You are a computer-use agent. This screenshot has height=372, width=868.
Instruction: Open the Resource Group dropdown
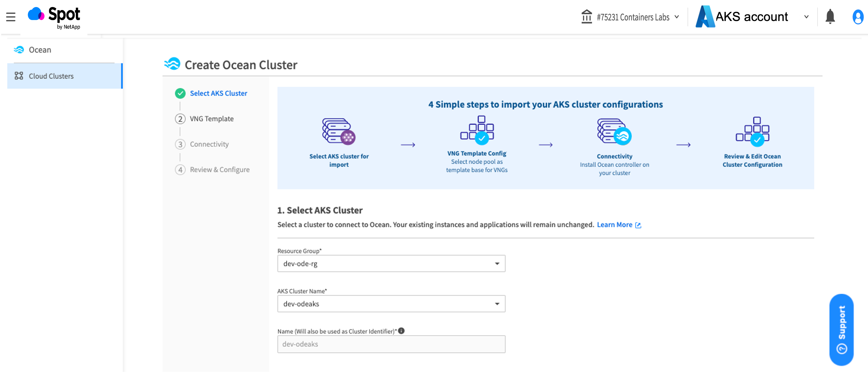[x=391, y=264]
